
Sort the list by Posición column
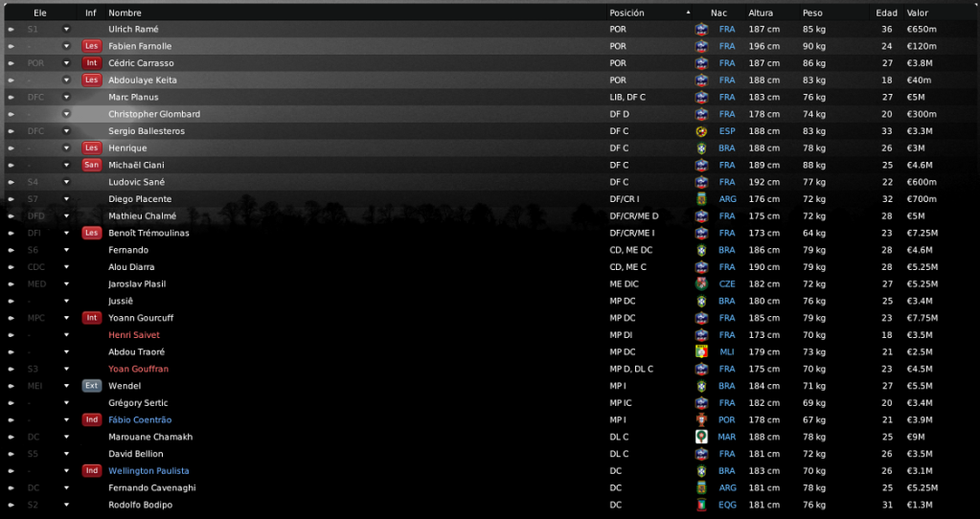627,12
